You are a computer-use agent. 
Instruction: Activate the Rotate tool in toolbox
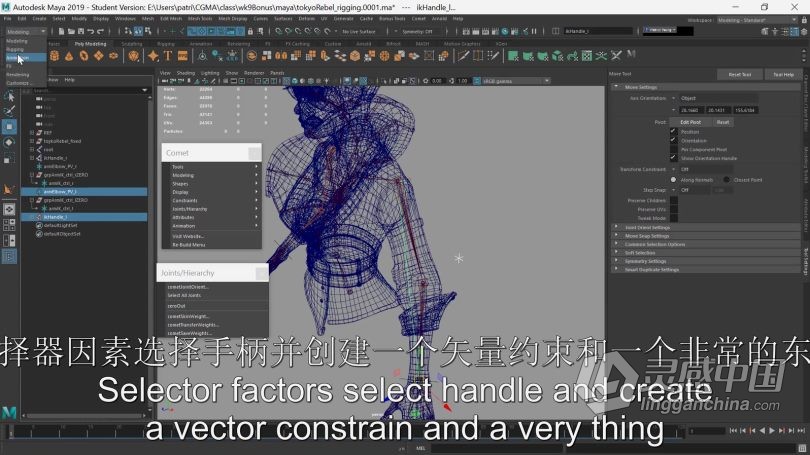tap(9, 143)
